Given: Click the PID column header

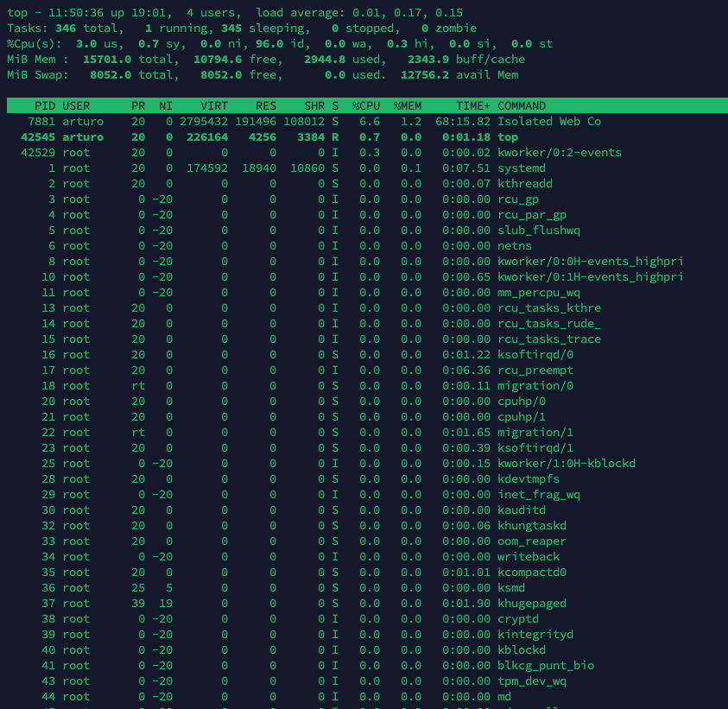Looking at the screenshot, I should pos(45,105).
